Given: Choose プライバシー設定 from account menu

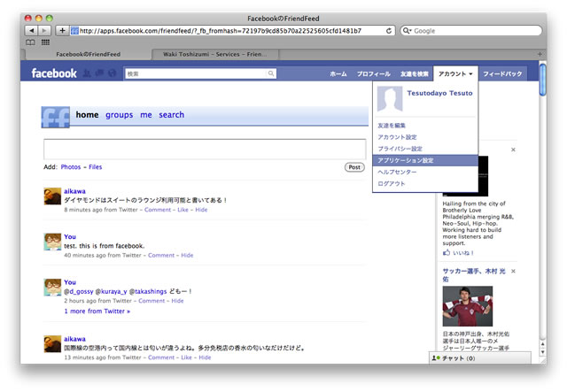Looking at the screenshot, I should tap(400, 149).
